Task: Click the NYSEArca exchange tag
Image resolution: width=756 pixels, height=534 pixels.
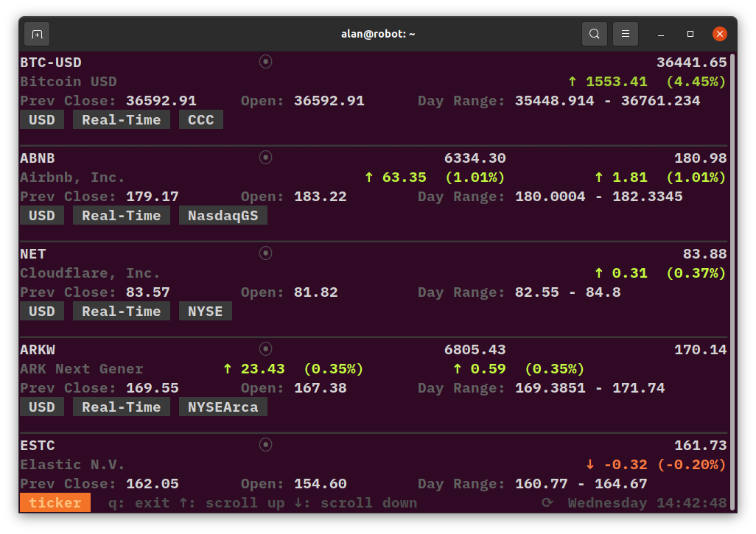Action: tap(223, 407)
